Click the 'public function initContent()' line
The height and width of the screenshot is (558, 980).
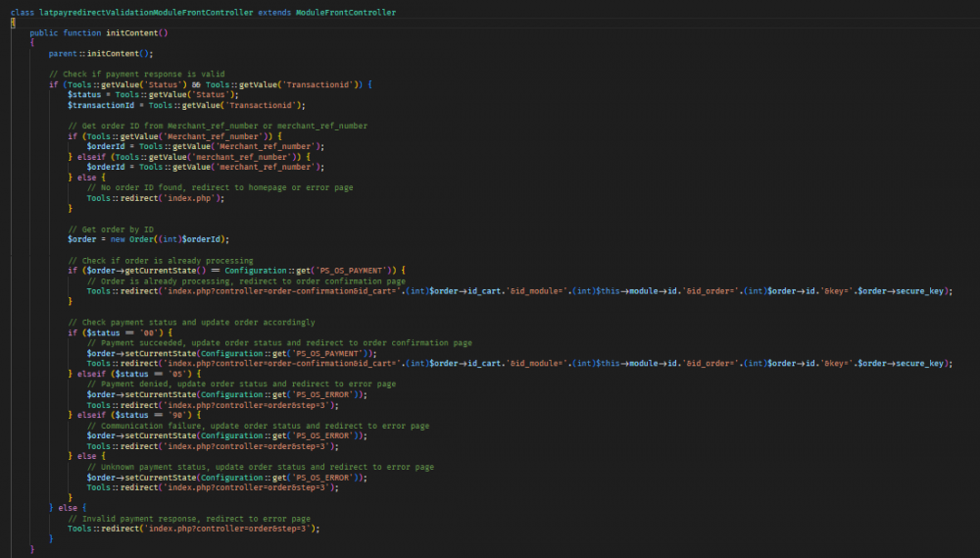point(99,33)
